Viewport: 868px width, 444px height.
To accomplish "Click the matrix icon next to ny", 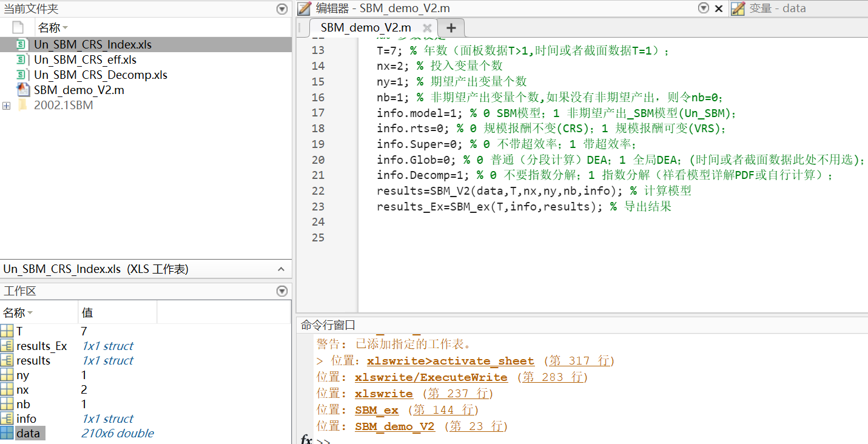I will pyautogui.click(x=7, y=375).
